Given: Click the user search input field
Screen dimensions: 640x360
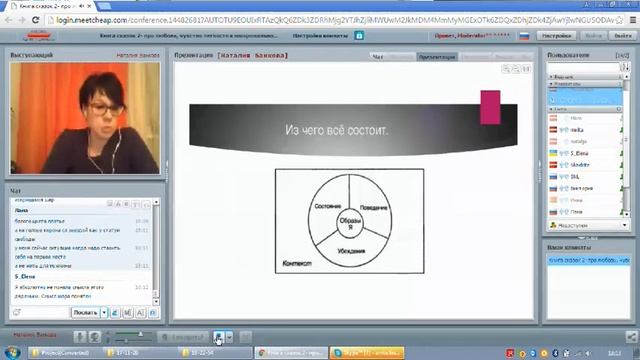Looking at the screenshot, I should [x=583, y=67].
